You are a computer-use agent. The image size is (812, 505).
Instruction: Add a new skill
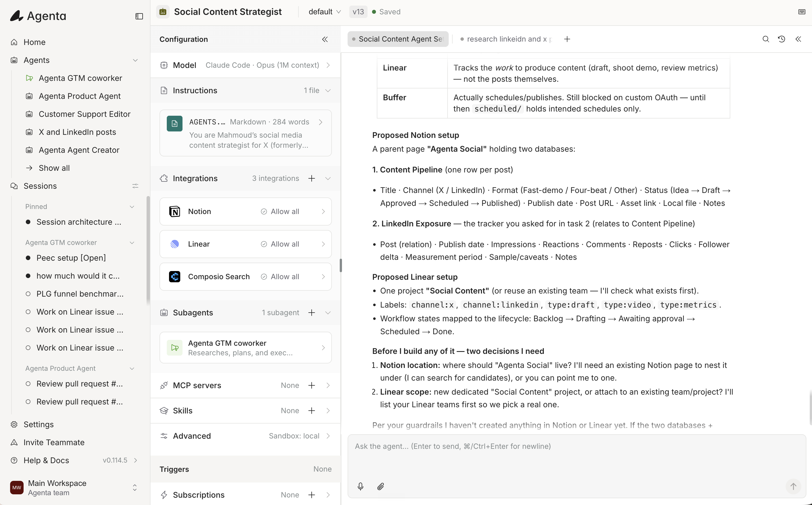(x=311, y=411)
